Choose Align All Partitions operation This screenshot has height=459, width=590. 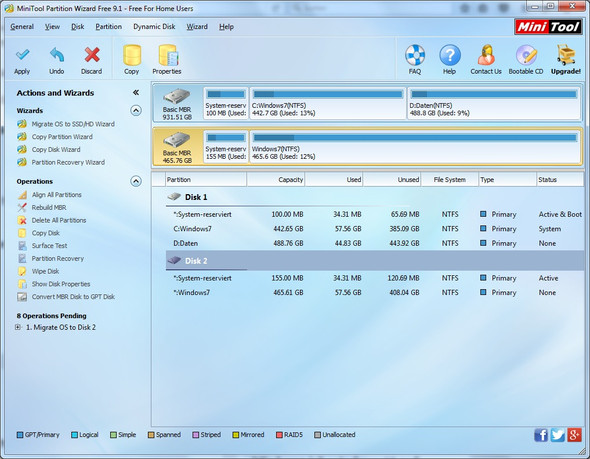click(x=56, y=195)
